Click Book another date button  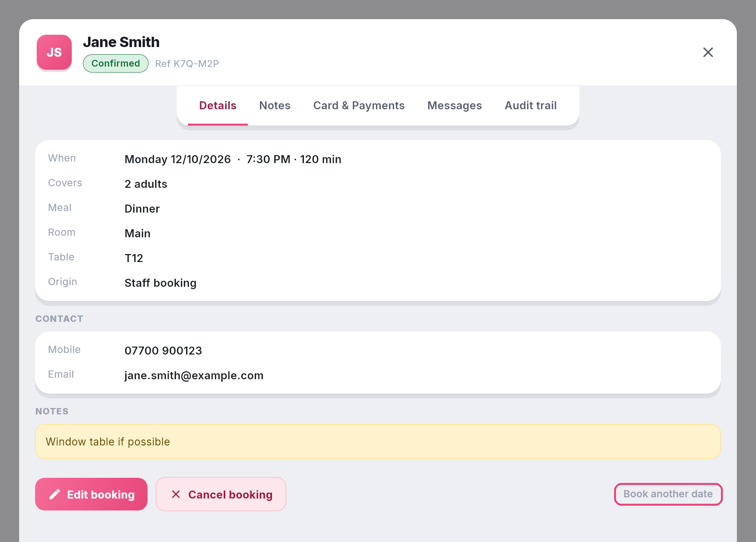point(668,494)
